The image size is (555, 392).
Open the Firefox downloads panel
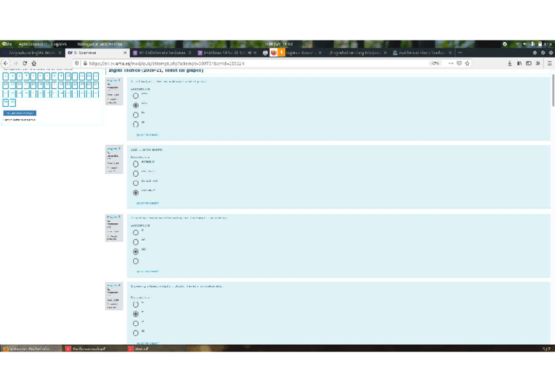[510, 63]
